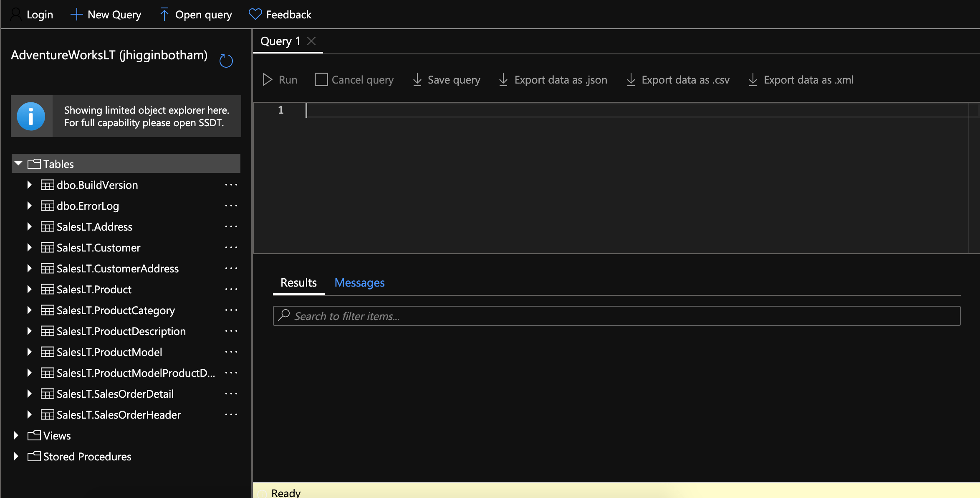Expand the Views folder
The width and height of the screenshot is (980, 498).
16,436
